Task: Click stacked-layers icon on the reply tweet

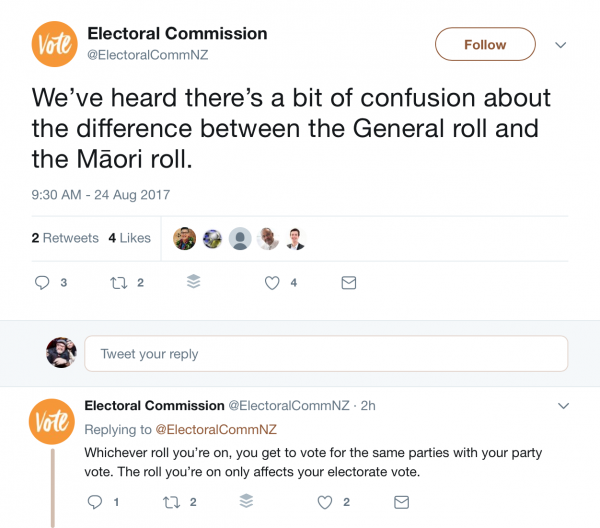Action: click(x=246, y=501)
